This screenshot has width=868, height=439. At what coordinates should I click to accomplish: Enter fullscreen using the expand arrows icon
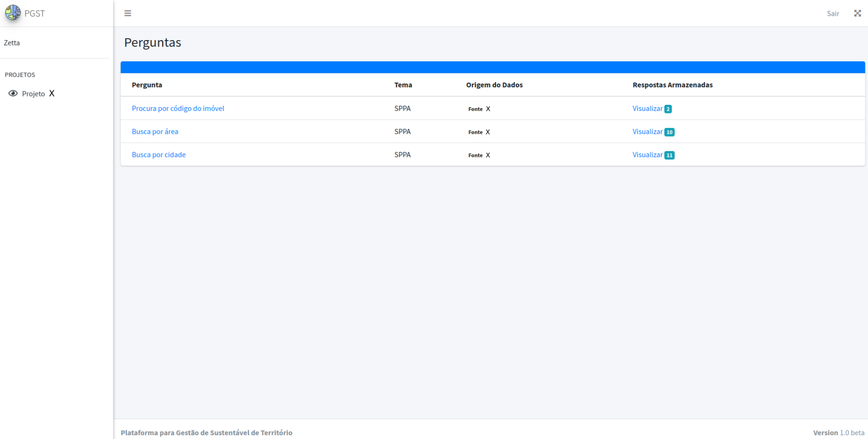[x=857, y=14]
